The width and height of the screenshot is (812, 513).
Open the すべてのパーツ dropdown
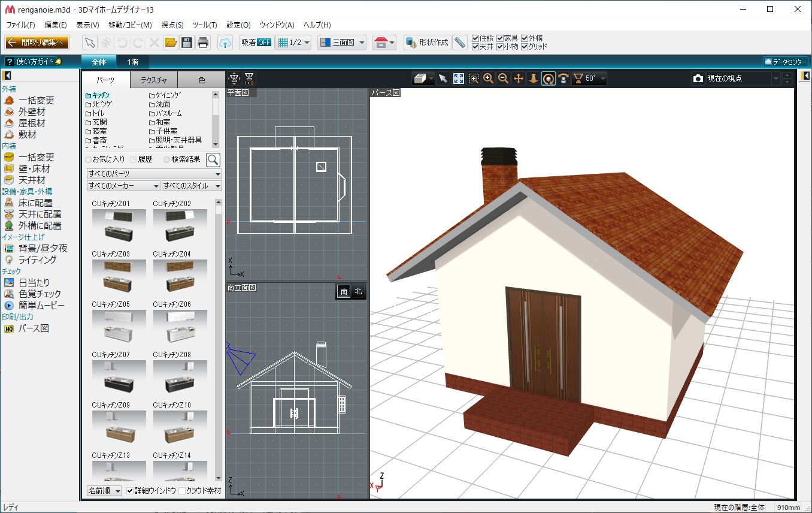coord(154,174)
